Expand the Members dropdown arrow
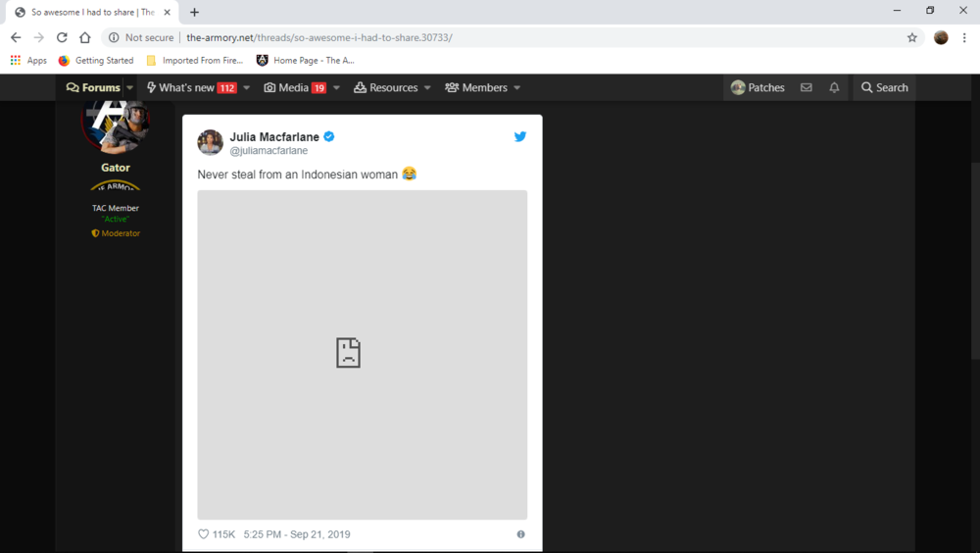The image size is (980, 553). (x=517, y=88)
